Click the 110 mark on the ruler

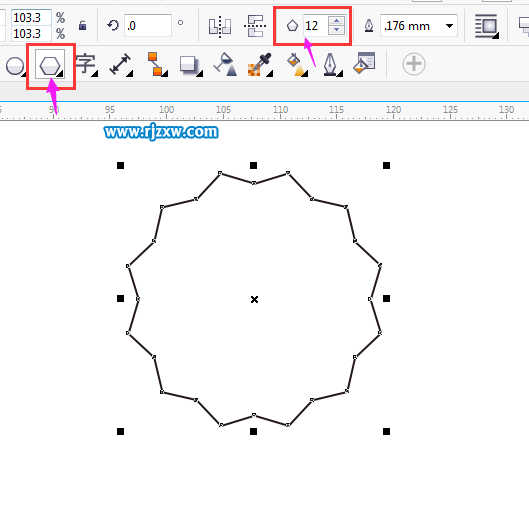point(281,110)
